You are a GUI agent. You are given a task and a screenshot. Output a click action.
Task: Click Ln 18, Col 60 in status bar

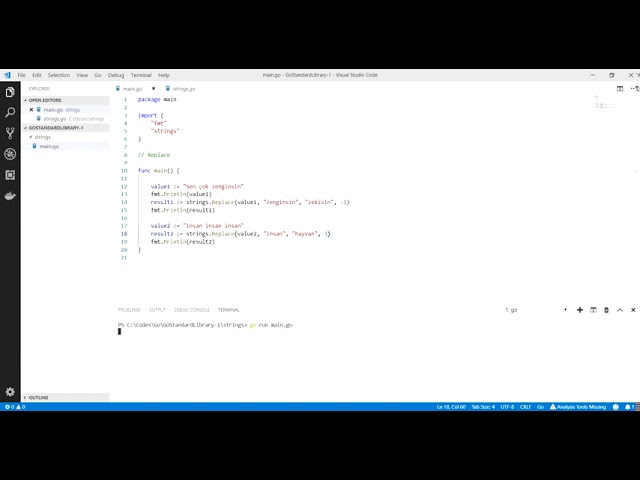tap(451, 407)
